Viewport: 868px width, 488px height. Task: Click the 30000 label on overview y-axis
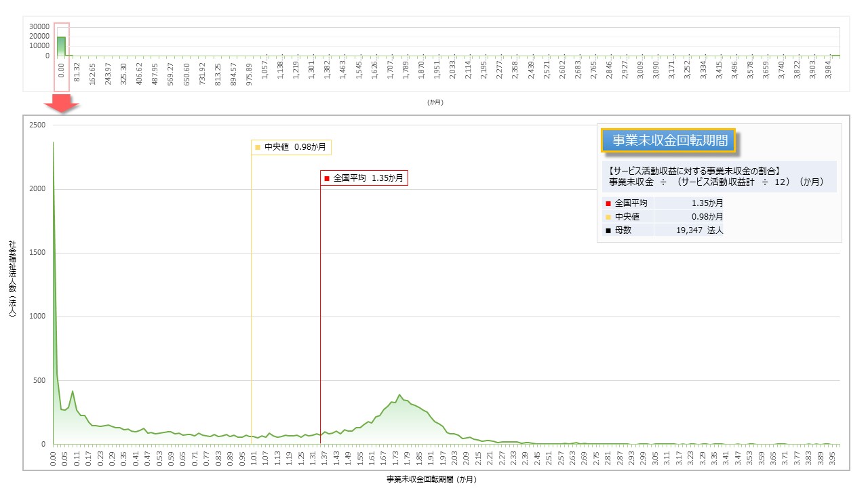tap(38, 26)
